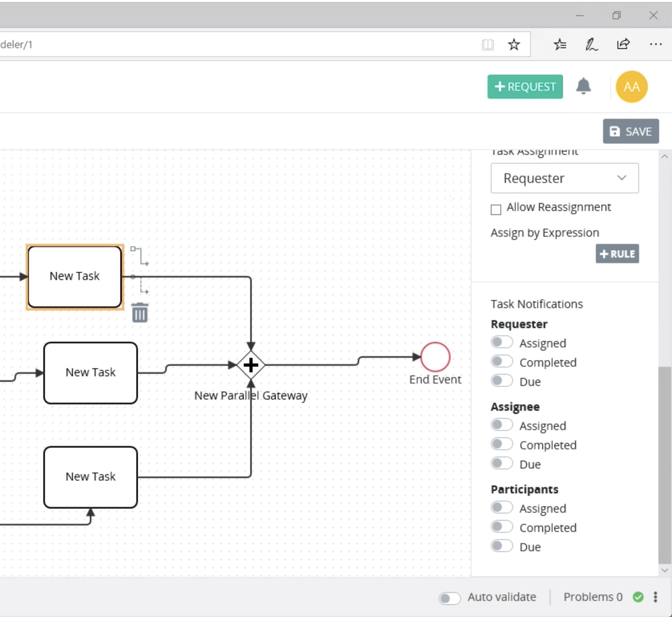Image resolution: width=672 pixels, height=617 pixels.
Task: Add an assignment rule with the RULE button
Action: (617, 254)
